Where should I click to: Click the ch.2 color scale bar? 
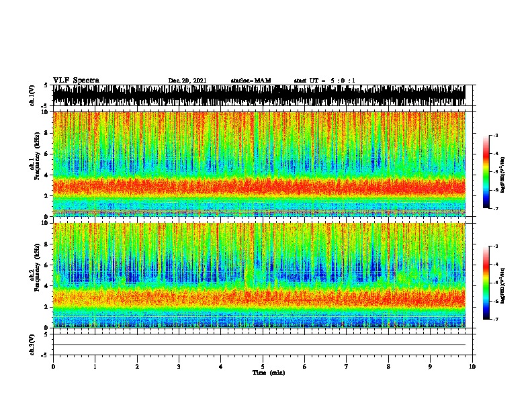(x=486, y=283)
